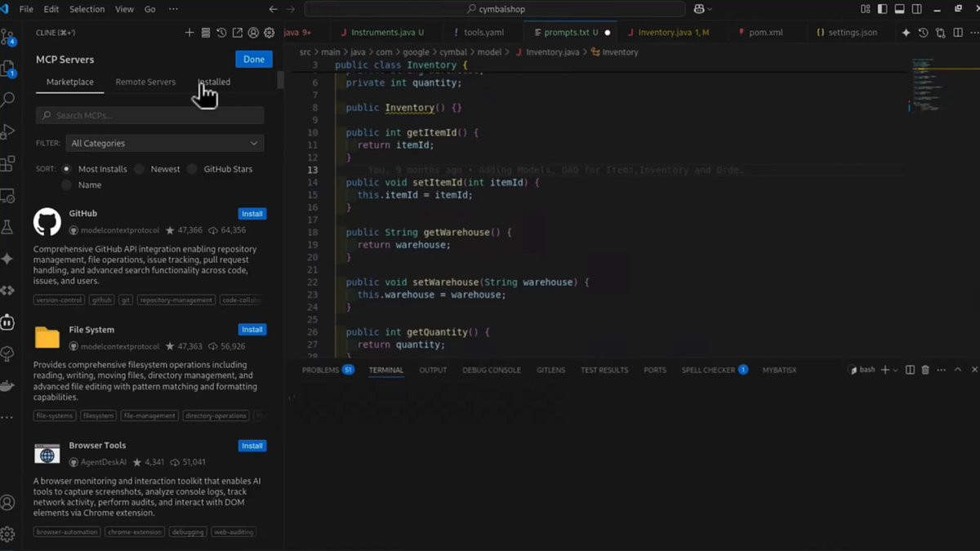Viewport: 980px width, 551px height.
Task: Open DEBUG CONSOLE panel tab
Action: 492,370
